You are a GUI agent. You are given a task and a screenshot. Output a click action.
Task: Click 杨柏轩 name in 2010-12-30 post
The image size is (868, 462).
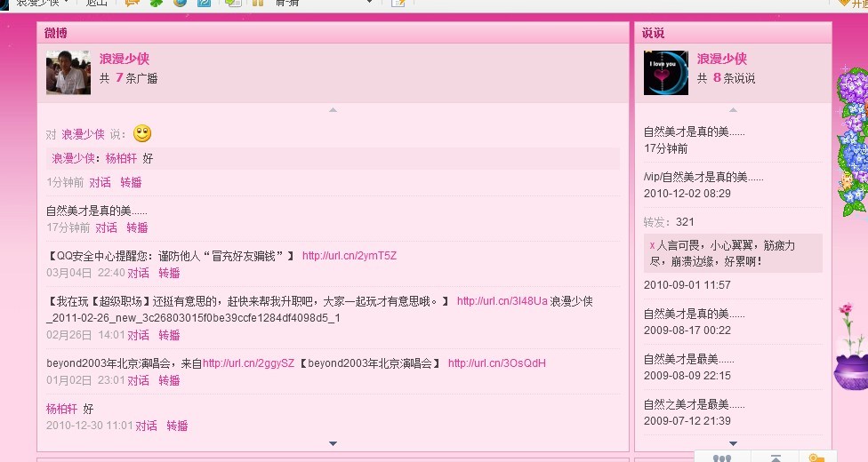[x=61, y=409]
